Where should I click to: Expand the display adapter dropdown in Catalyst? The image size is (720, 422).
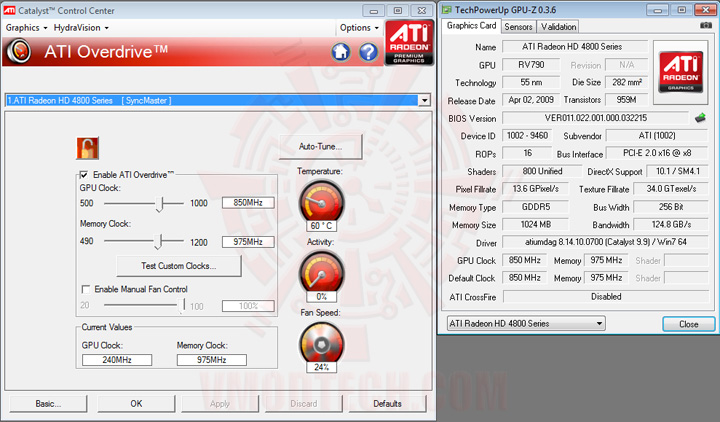point(425,100)
